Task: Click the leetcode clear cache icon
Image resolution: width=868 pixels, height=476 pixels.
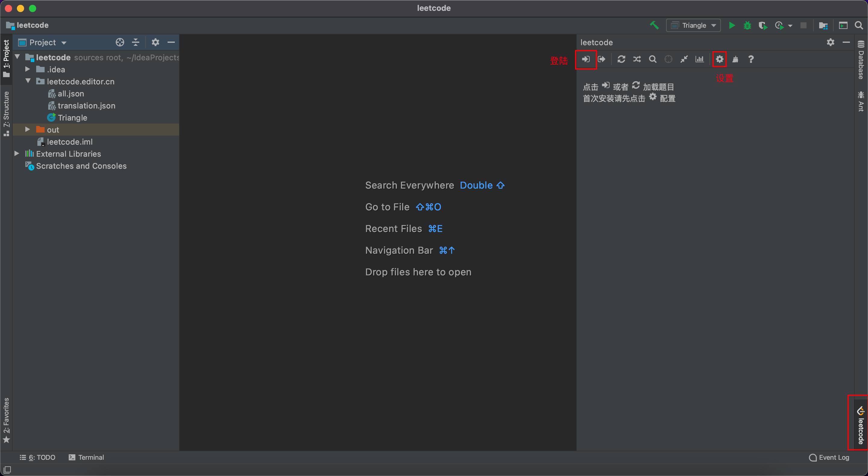Action: point(735,59)
